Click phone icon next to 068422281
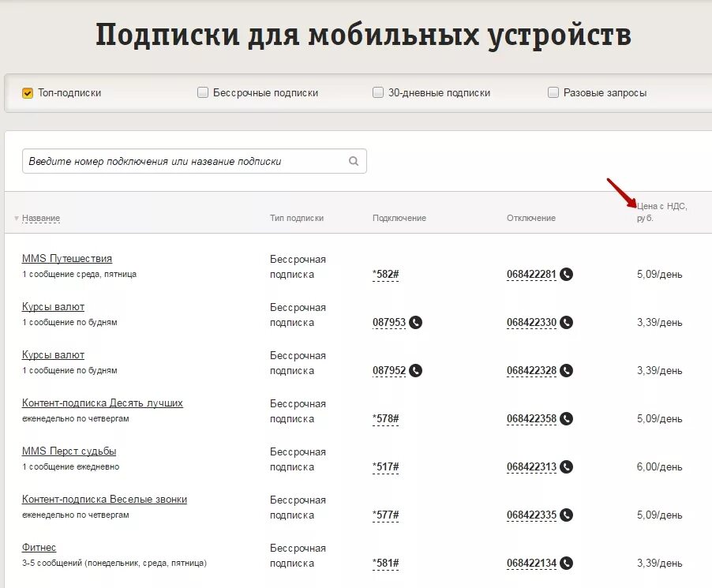The image size is (712, 588). [x=566, y=274]
